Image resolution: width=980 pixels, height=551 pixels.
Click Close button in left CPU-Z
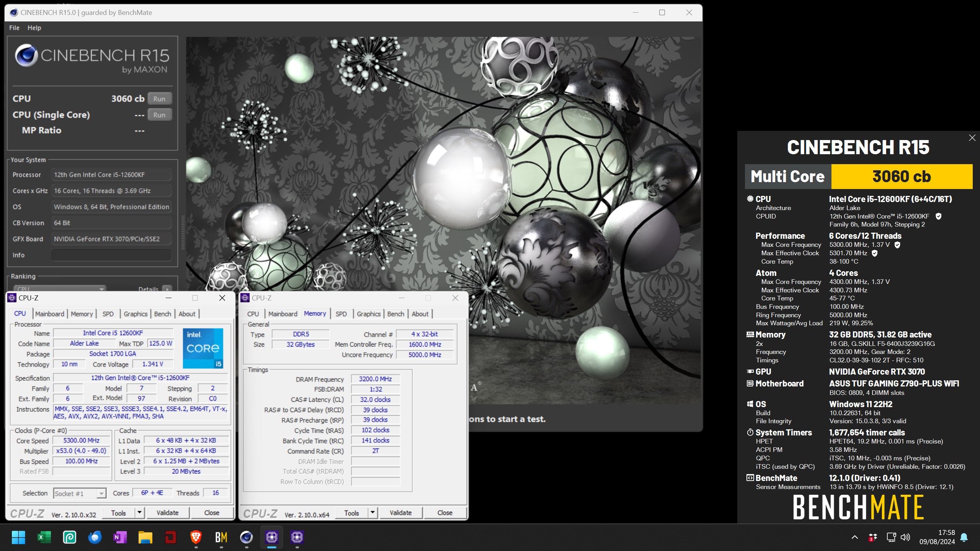tap(212, 513)
